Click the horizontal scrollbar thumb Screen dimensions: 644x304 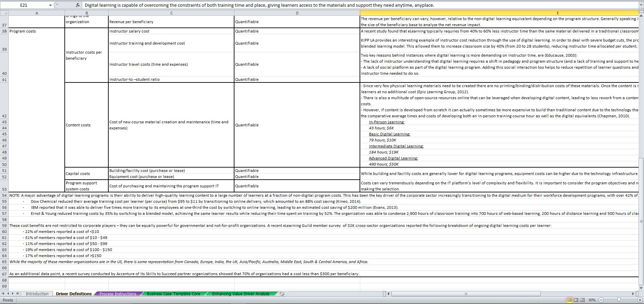[466, 294]
